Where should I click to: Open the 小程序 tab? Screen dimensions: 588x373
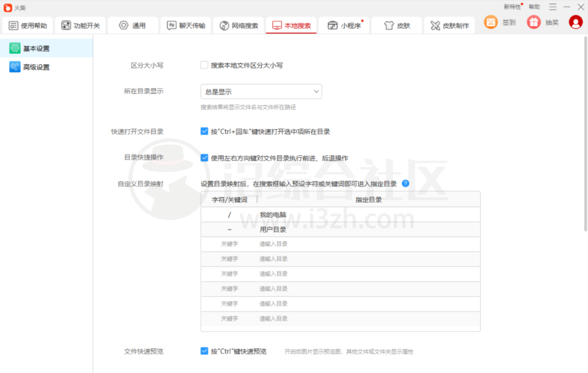pos(344,26)
